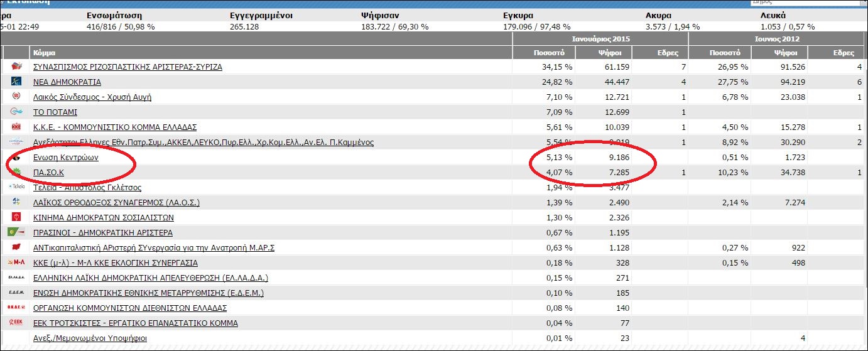
Task: Click the SYRIZA party logo icon
Action: point(16,67)
